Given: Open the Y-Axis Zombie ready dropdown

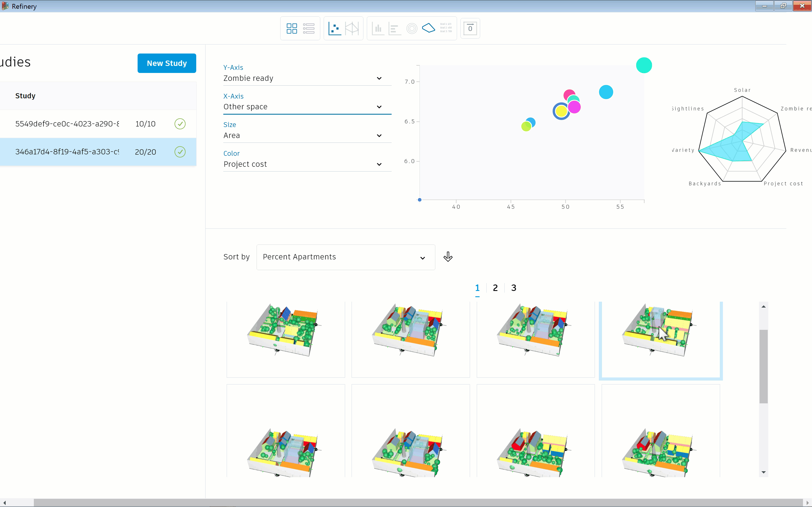Looking at the screenshot, I should tap(307, 78).
